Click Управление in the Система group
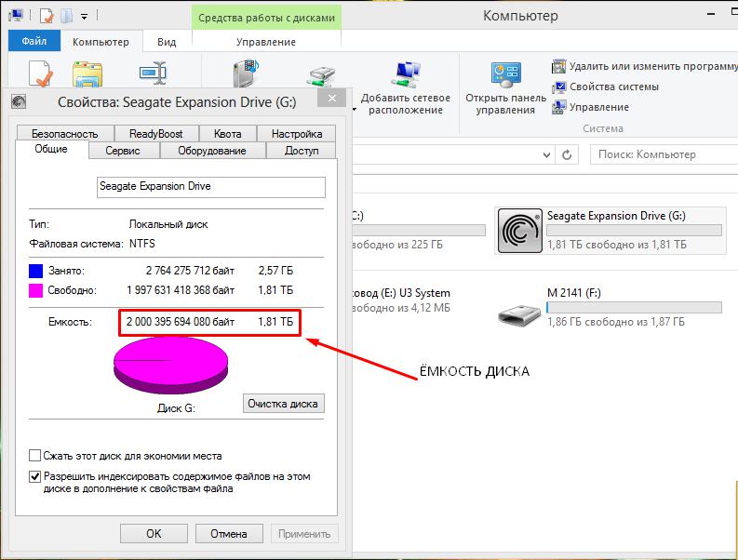The image size is (738, 560). pyautogui.click(x=591, y=107)
